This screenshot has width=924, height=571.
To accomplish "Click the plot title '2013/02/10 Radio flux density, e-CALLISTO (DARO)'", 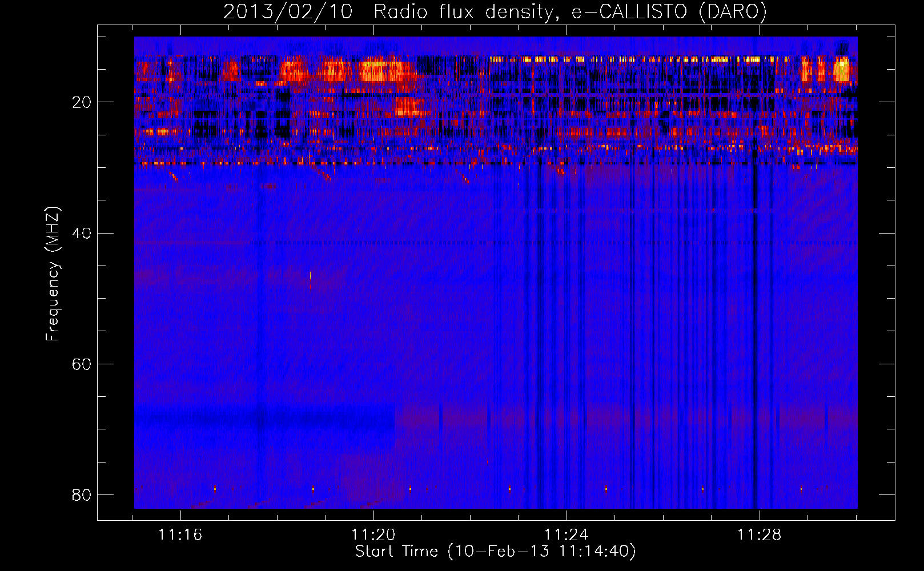I will pos(495,11).
